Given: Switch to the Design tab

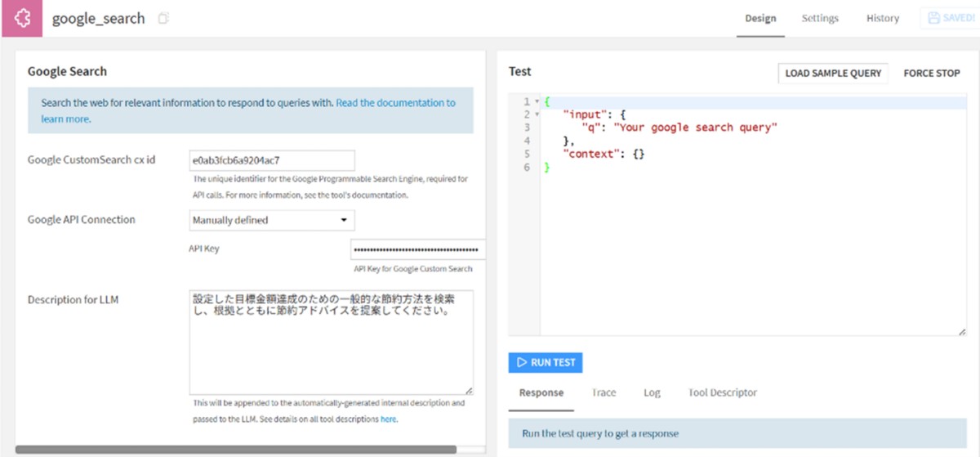Looking at the screenshot, I should 760,18.
